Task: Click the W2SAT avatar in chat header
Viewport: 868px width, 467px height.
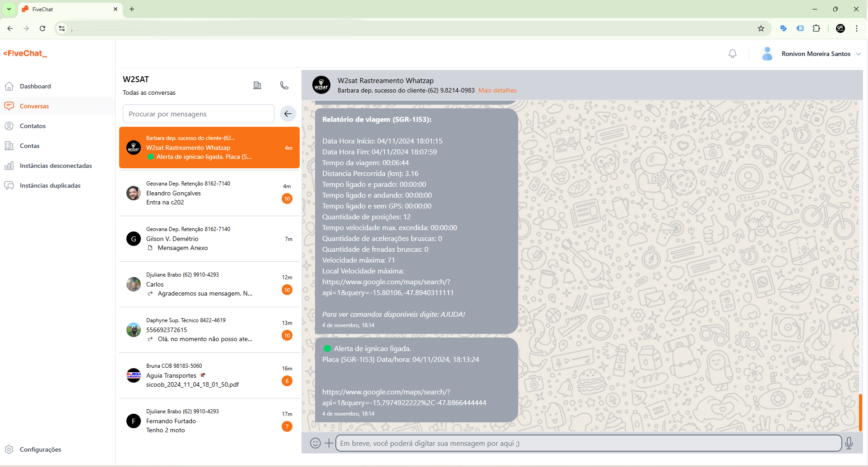Action: pos(321,85)
